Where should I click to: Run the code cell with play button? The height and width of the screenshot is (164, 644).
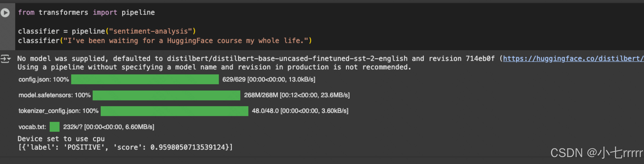[5, 13]
